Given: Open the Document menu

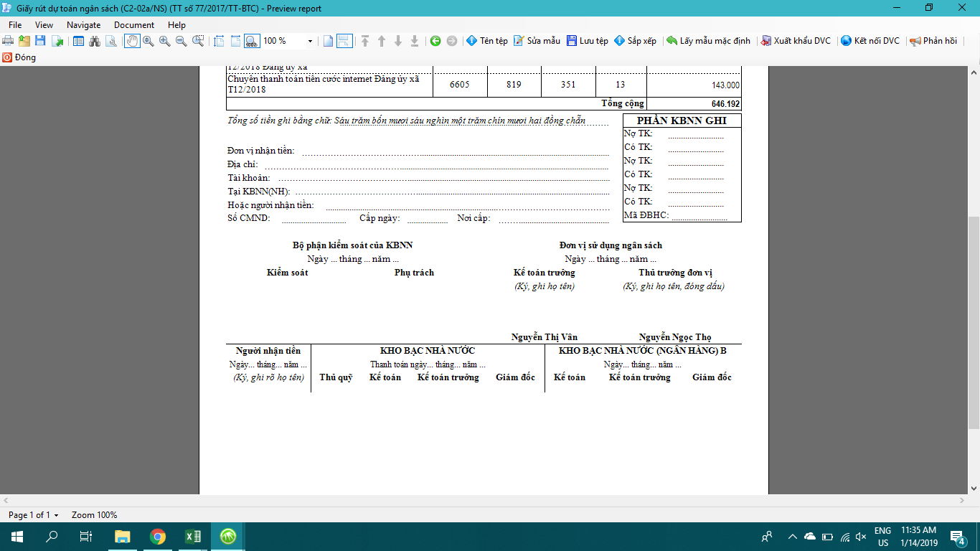Looking at the screenshot, I should pyautogui.click(x=134, y=25).
